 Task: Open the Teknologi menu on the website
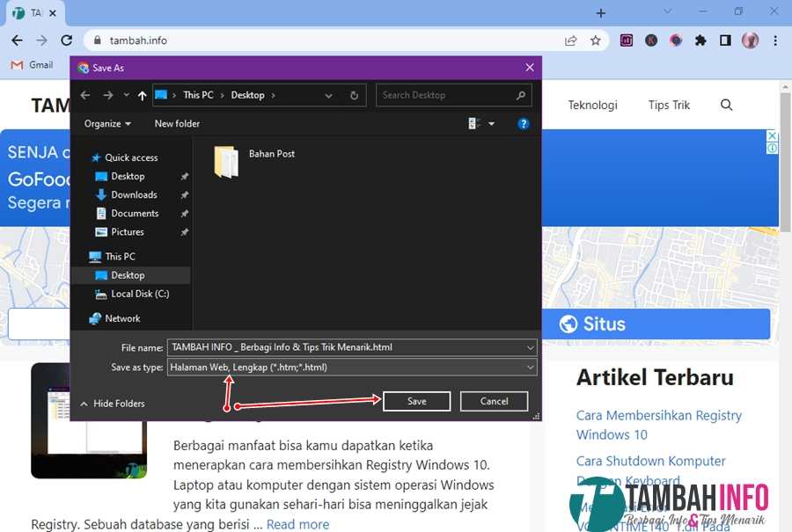pyautogui.click(x=592, y=105)
